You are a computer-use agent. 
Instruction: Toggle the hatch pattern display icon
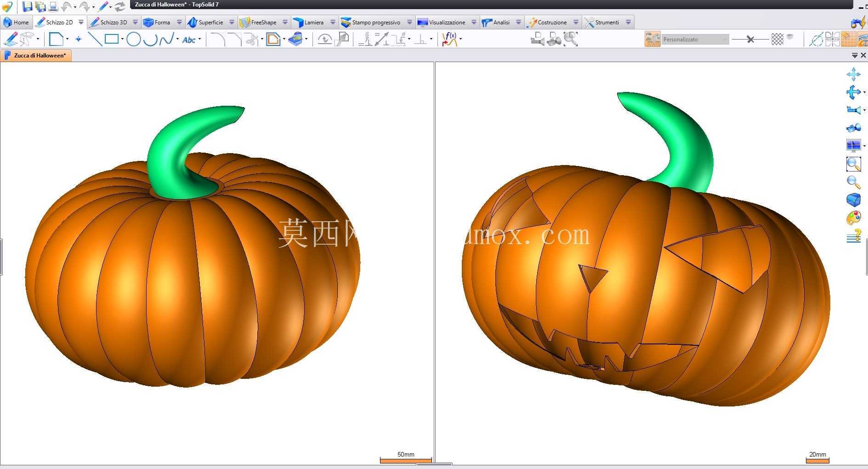[777, 39]
